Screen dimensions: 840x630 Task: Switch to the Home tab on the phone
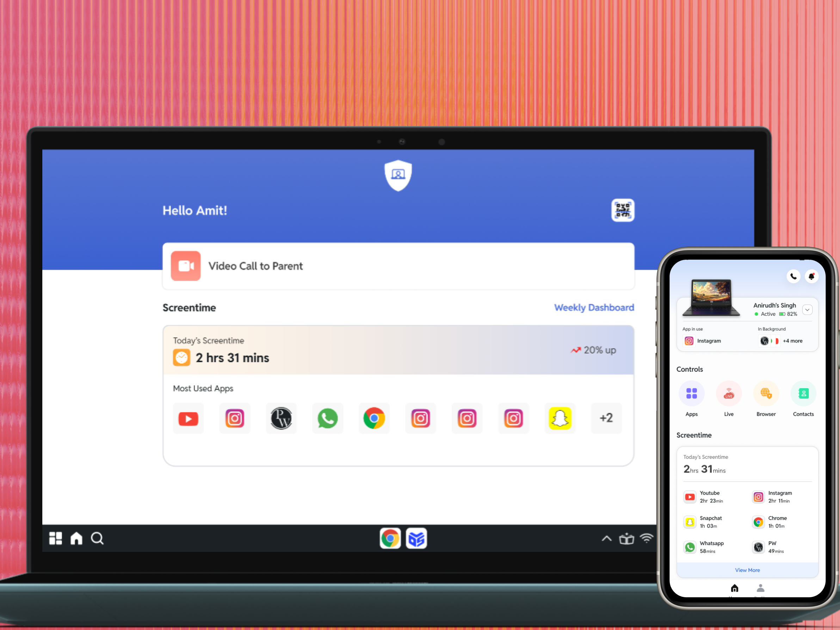(x=734, y=588)
